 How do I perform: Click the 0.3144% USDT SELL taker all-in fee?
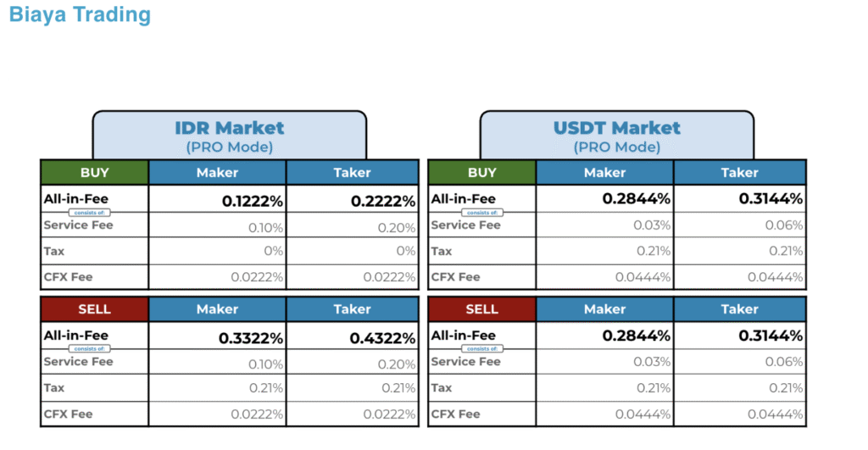(x=771, y=336)
